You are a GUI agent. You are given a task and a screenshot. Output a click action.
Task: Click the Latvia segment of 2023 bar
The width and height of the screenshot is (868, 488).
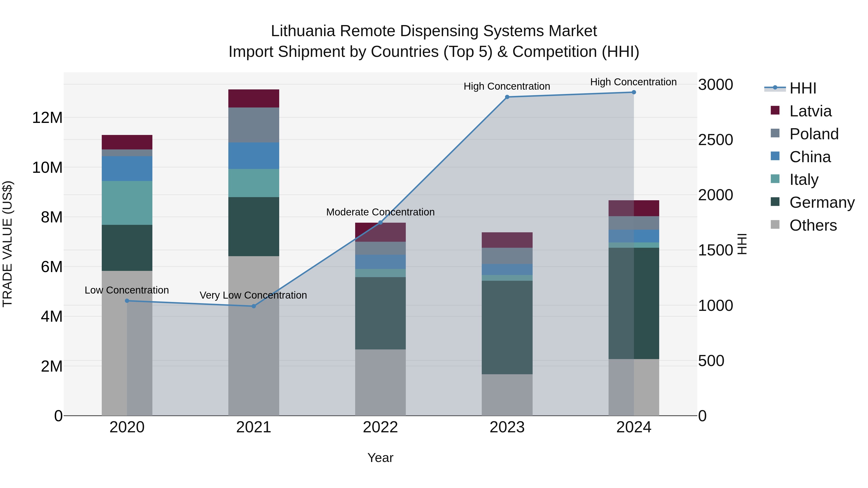coord(507,240)
